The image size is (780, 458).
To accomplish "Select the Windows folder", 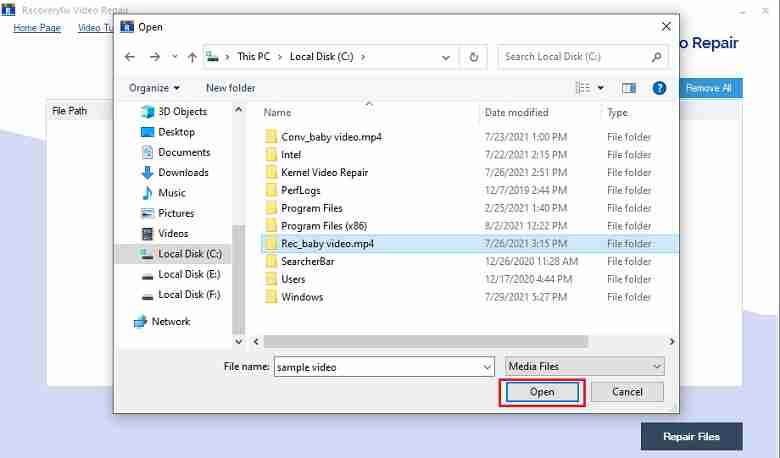I will coord(302,297).
